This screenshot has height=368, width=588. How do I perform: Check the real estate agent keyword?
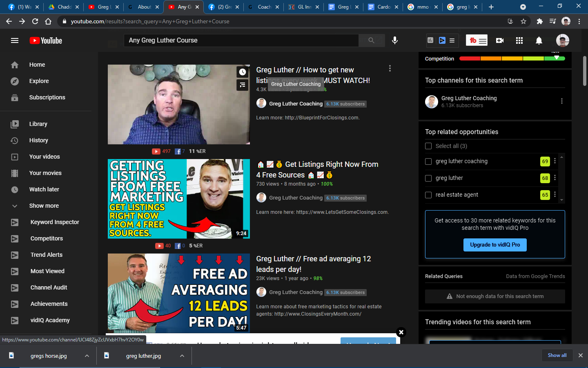(x=428, y=195)
